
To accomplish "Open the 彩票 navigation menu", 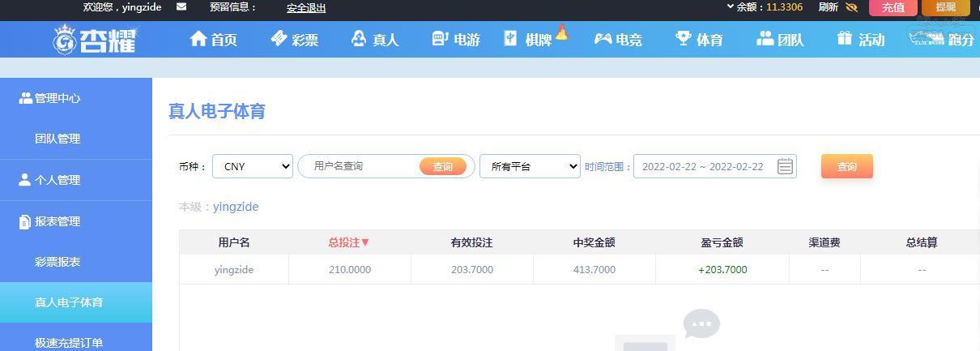I will pos(294,39).
